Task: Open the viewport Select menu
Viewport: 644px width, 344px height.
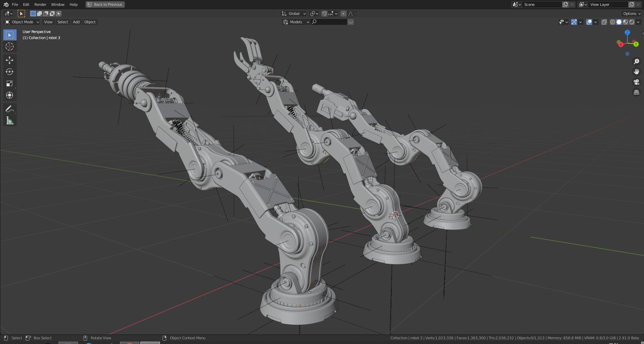Action: 63,22
